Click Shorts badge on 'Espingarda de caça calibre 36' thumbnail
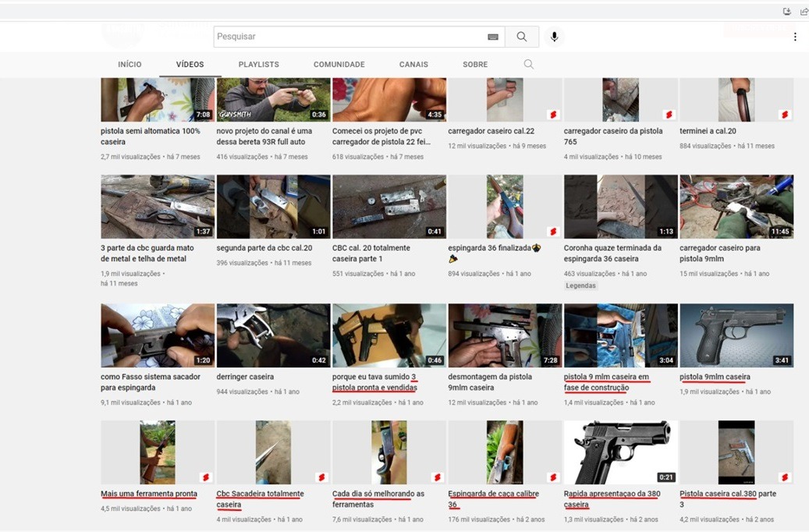 click(554, 477)
